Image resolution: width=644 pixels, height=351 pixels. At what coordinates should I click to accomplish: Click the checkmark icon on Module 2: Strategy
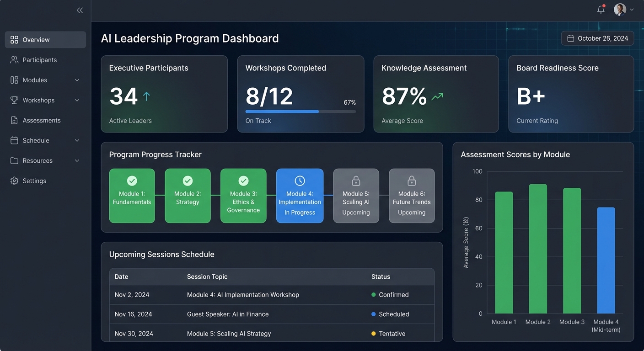pos(188,181)
